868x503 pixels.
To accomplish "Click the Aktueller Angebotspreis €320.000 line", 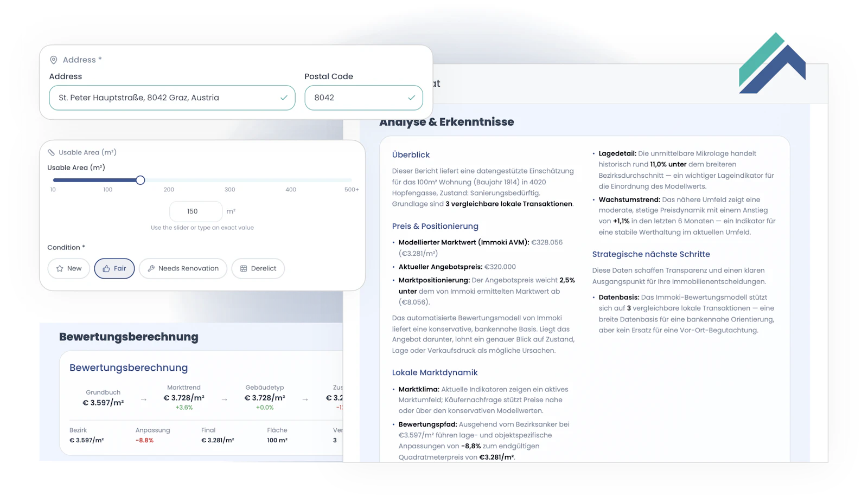I will click(457, 267).
